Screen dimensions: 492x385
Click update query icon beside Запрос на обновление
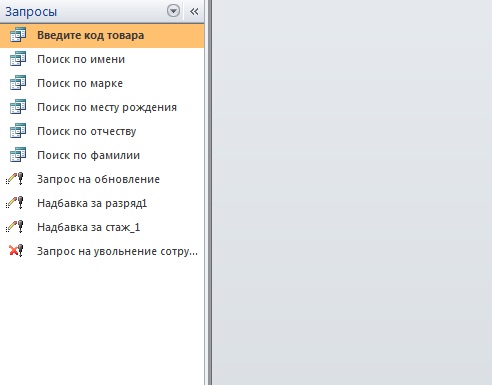tap(15, 179)
